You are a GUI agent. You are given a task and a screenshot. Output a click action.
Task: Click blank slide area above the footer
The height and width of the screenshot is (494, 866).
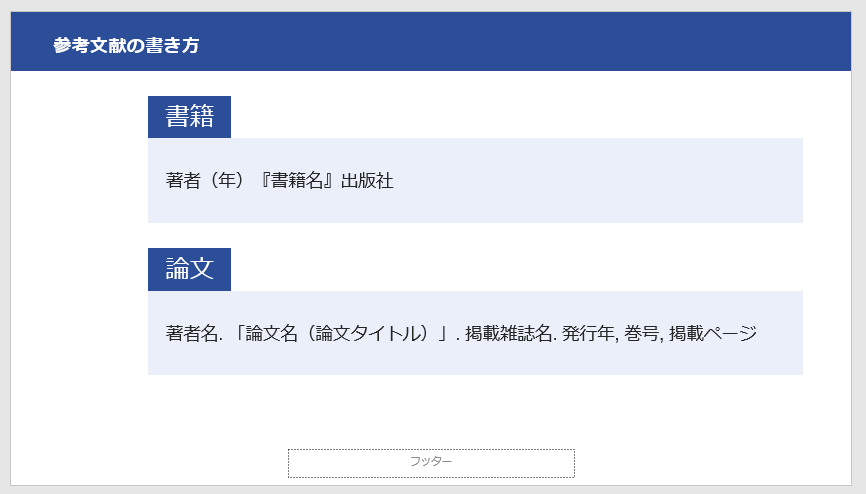(431, 412)
